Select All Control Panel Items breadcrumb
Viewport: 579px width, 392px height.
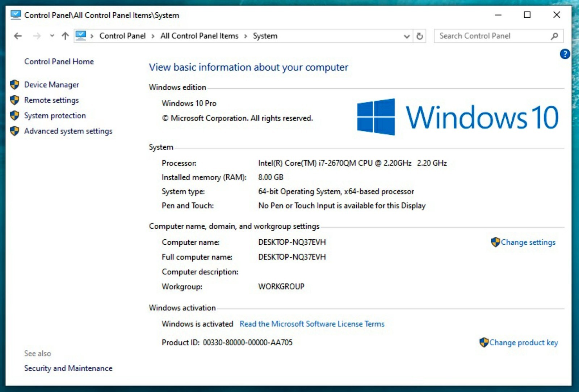pos(200,36)
